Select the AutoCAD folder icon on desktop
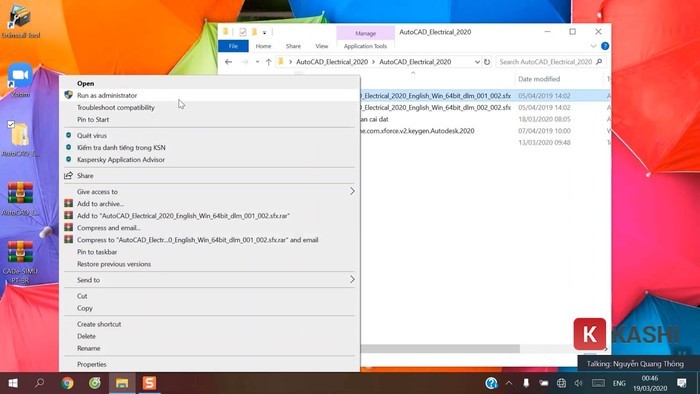Viewport: 700px width, 394px height. click(x=20, y=139)
